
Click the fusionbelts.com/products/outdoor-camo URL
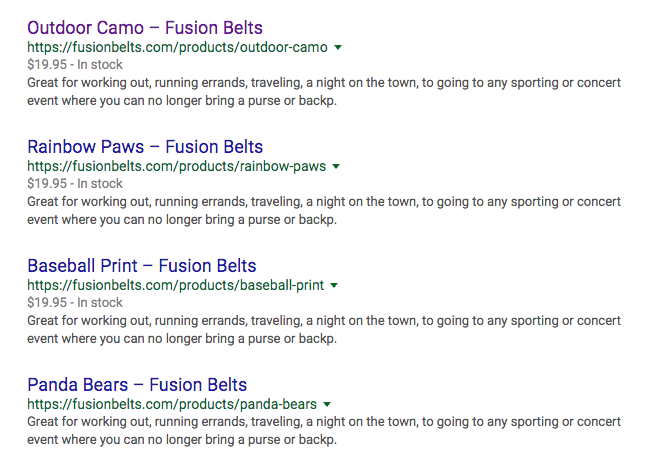click(177, 47)
